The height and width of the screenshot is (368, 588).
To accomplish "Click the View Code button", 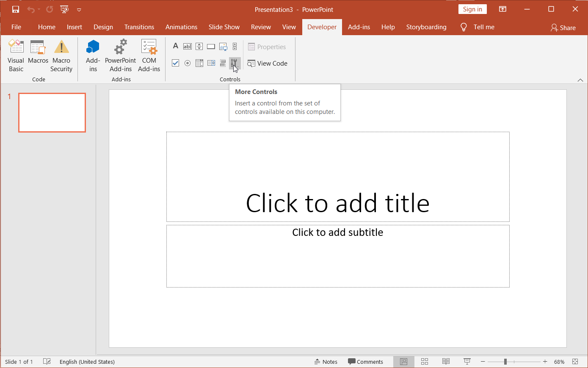I will [x=268, y=64].
